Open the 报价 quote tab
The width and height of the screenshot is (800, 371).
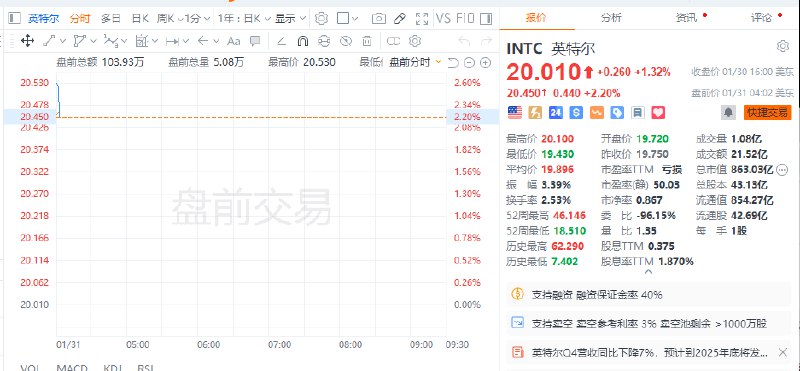pyautogui.click(x=536, y=18)
